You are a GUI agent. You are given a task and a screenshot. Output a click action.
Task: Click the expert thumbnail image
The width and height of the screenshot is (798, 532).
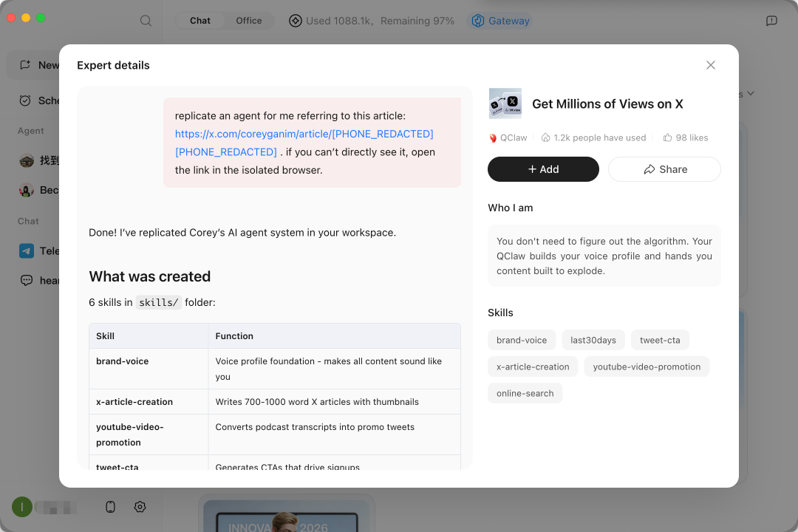pyautogui.click(x=505, y=103)
